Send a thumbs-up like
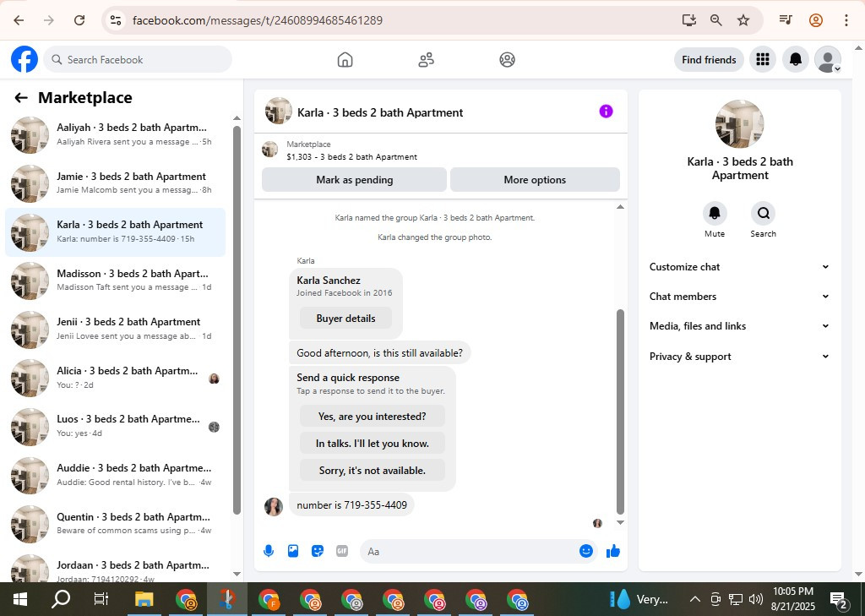 tap(613, 551)
